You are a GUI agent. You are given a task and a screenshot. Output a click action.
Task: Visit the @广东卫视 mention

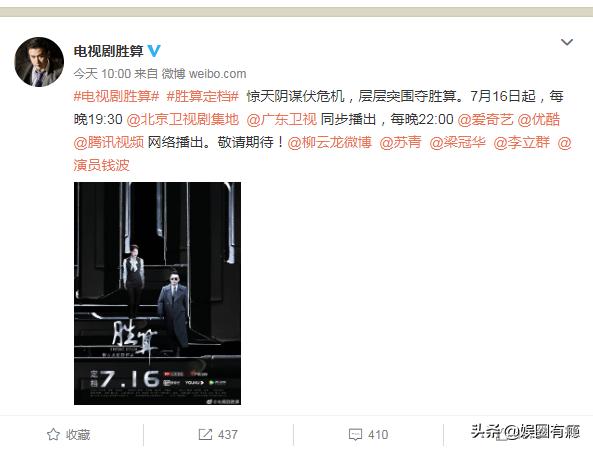pos(282,120)
